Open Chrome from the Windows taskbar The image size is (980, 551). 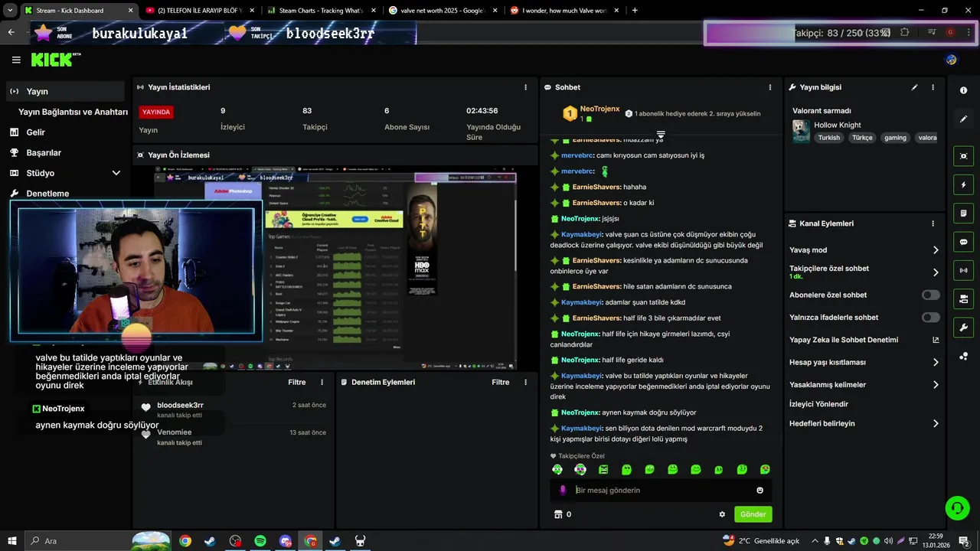tap(185, 541)
